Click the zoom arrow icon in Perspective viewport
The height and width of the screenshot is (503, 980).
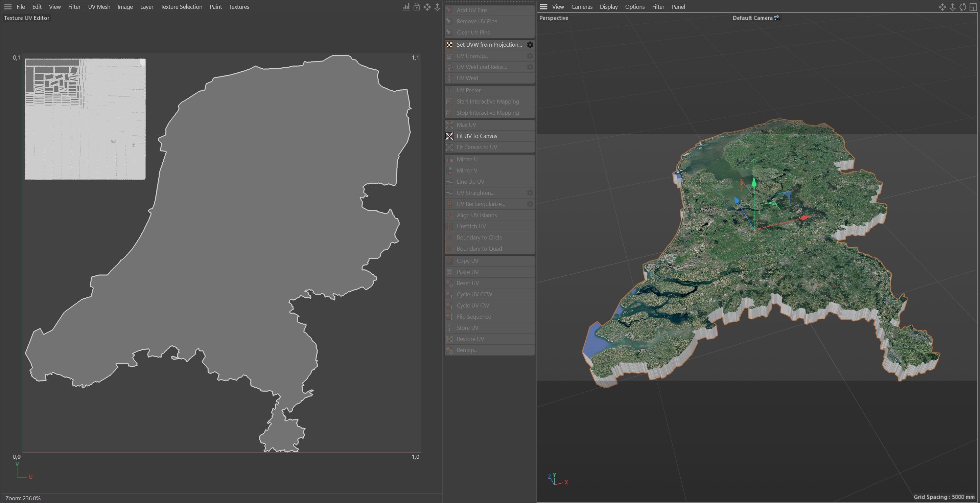(x=952, y=7)
